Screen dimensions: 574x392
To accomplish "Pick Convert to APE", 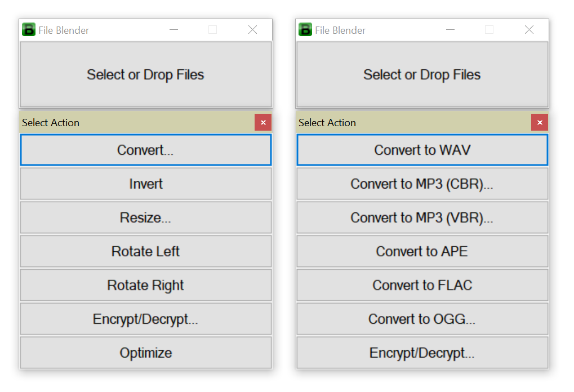I will click(422, 251).
